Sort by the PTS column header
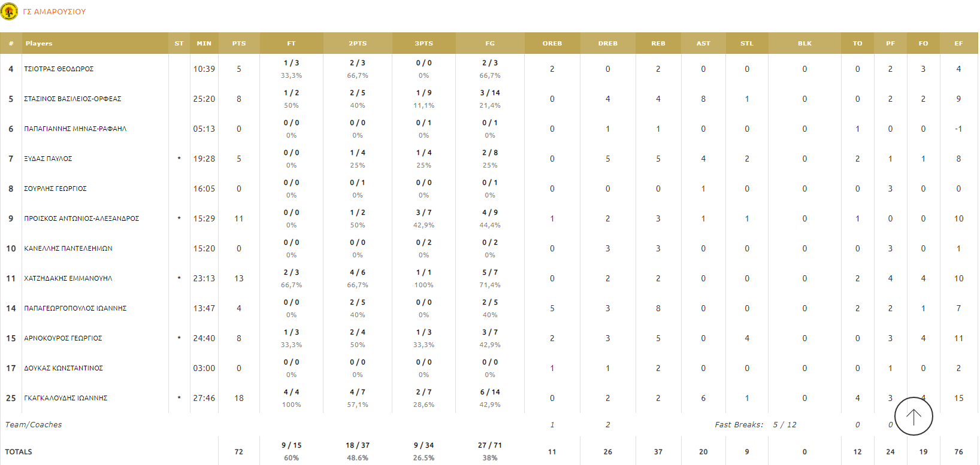This screenshot has height=465, width=980. [239, 43]
